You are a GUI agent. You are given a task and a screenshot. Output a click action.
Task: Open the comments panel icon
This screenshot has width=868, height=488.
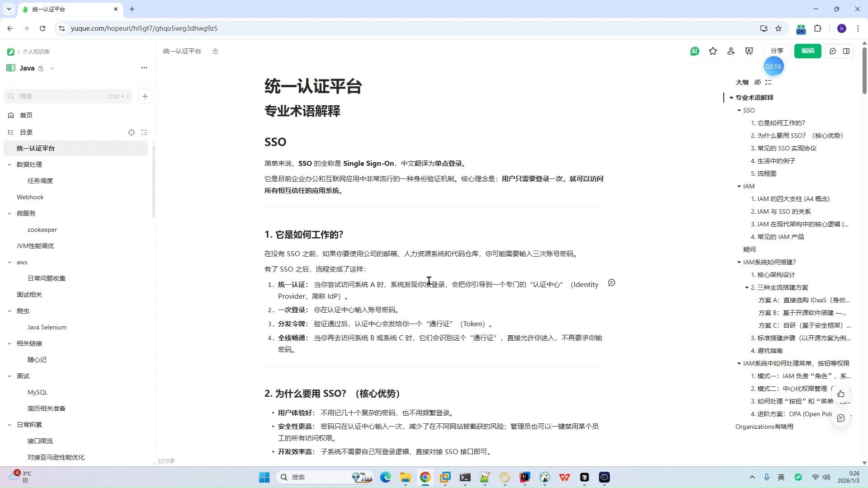(x=833, y=51)
